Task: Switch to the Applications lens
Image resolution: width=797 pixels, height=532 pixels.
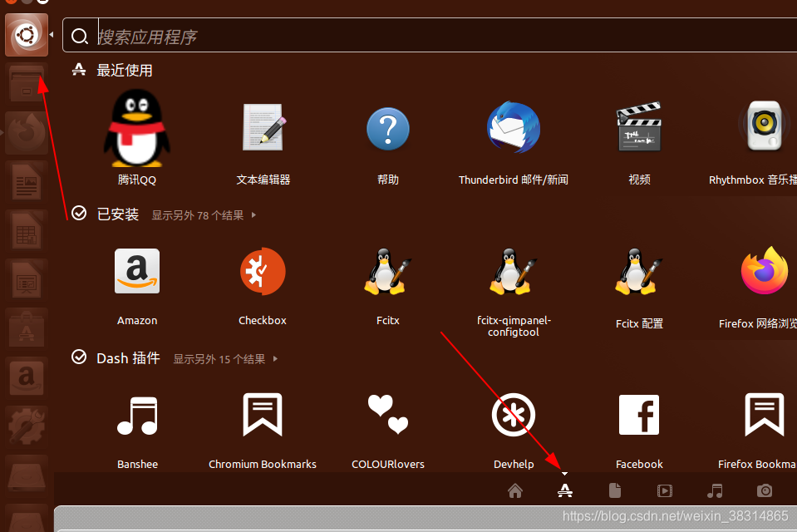Action: 564,490
